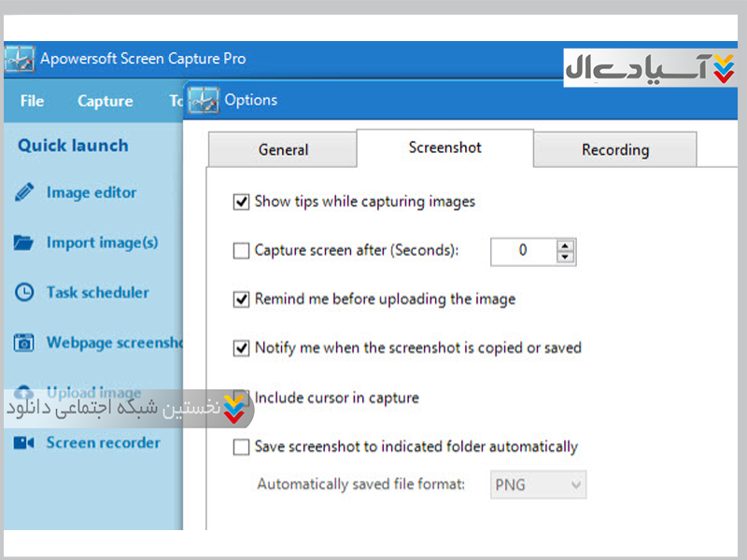Decrease capture delay seconds with down arrow
This screenshot has height=560, width=747.
point(565,256)
